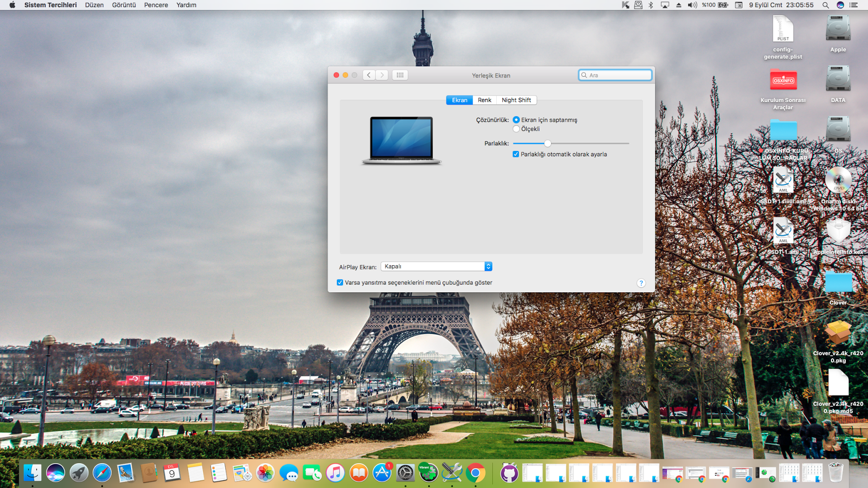Select the 'Ölçekli' resolution option
Image resolution: width=868 pixels, height=488 pixels.
[x=516, y=129]
